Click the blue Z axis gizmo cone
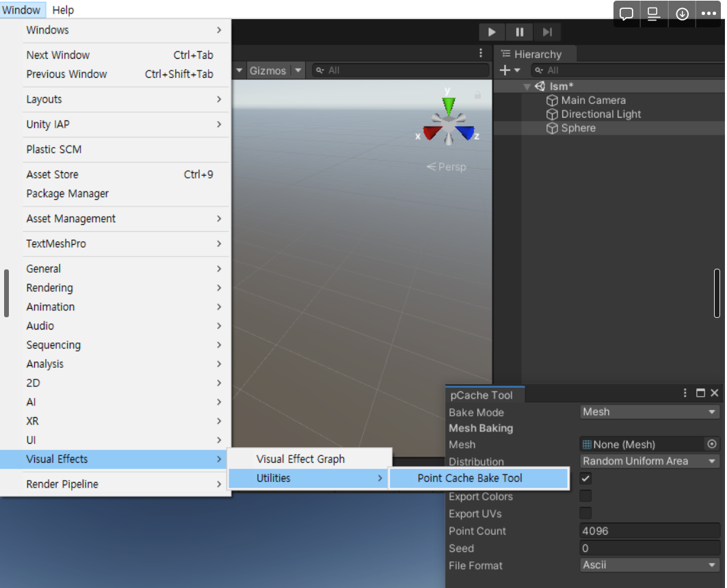727x588 pixels. tap(465, 133)
